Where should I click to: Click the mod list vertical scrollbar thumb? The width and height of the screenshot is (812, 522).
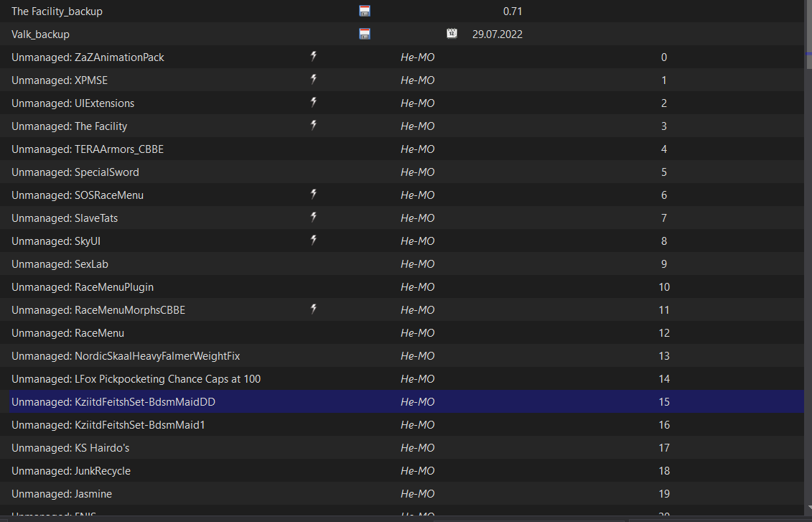coord(808,34)
